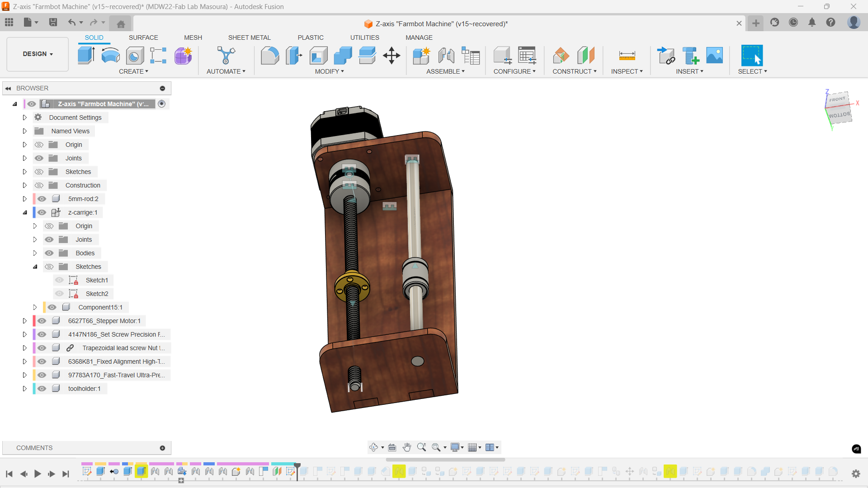The height and width of the screenshot is (488, 868).
Task: Hide the 6627T66_Stepper Motor:1 component
Action: pyautogui.click(x=42, y=321)
